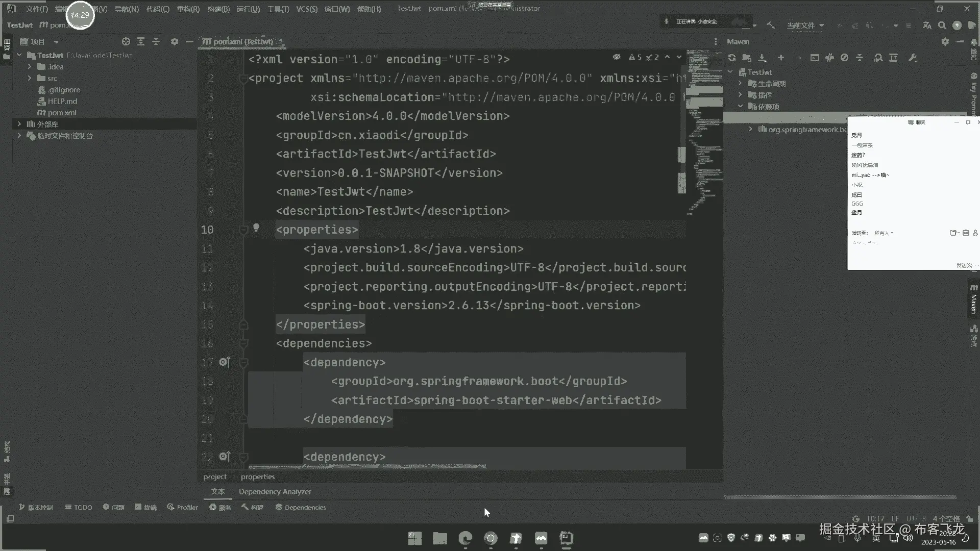
Task: Click add Maven project plus icon
Action: click(x=780, y=58)
